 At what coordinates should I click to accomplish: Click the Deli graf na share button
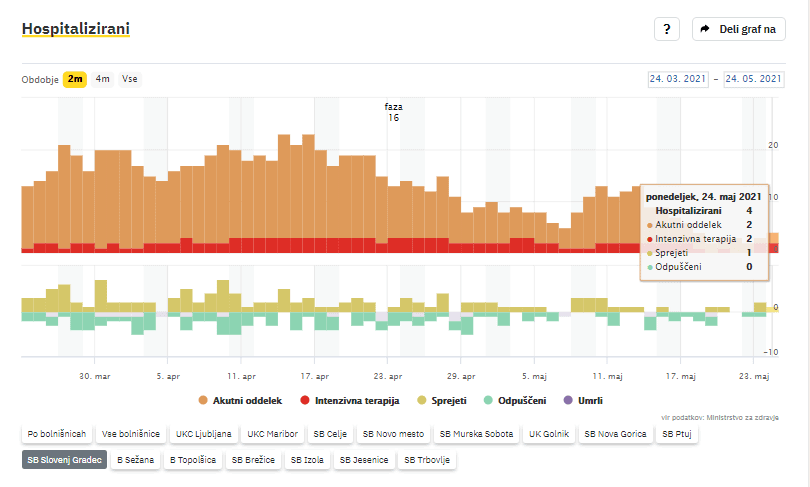click(738, 29)
